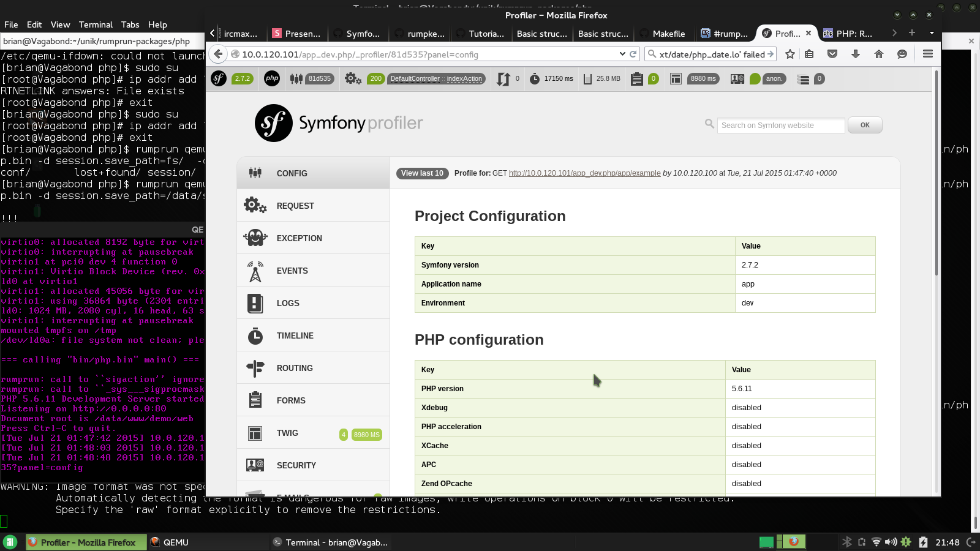The width and height of the screenshot is (980, 551).
Task: Bookmark this page with the star icon
Action: [790, 54]
